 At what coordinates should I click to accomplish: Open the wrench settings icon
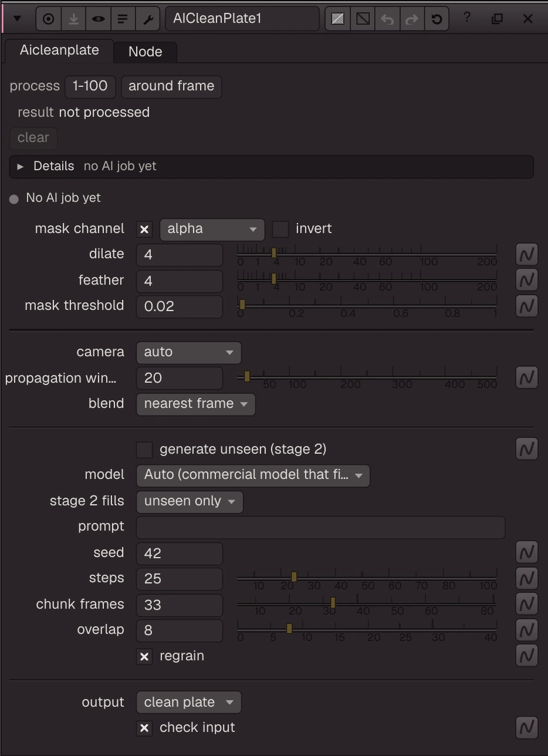[147, 19]
